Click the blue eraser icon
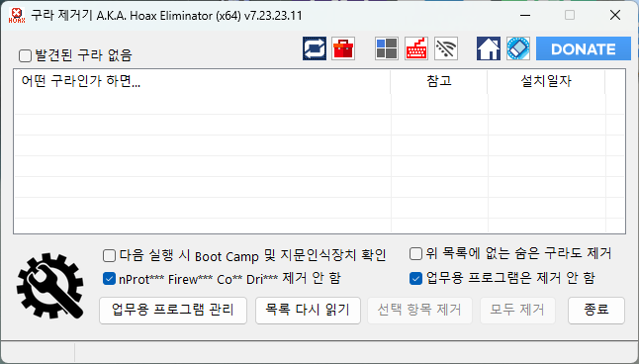This screenshot has width=639, height=364. pos(518,48)
